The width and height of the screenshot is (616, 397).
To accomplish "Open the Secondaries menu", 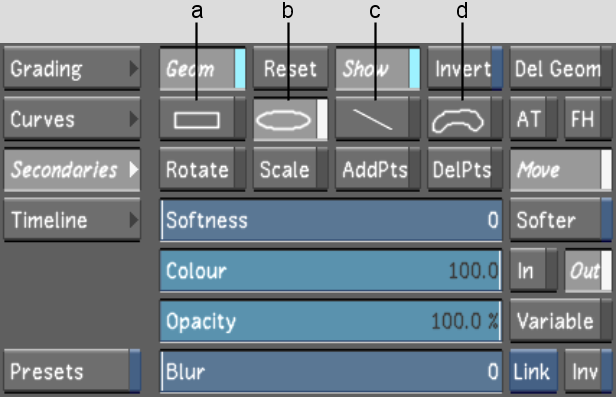I will pyautogui.click(x=72, y=170).
